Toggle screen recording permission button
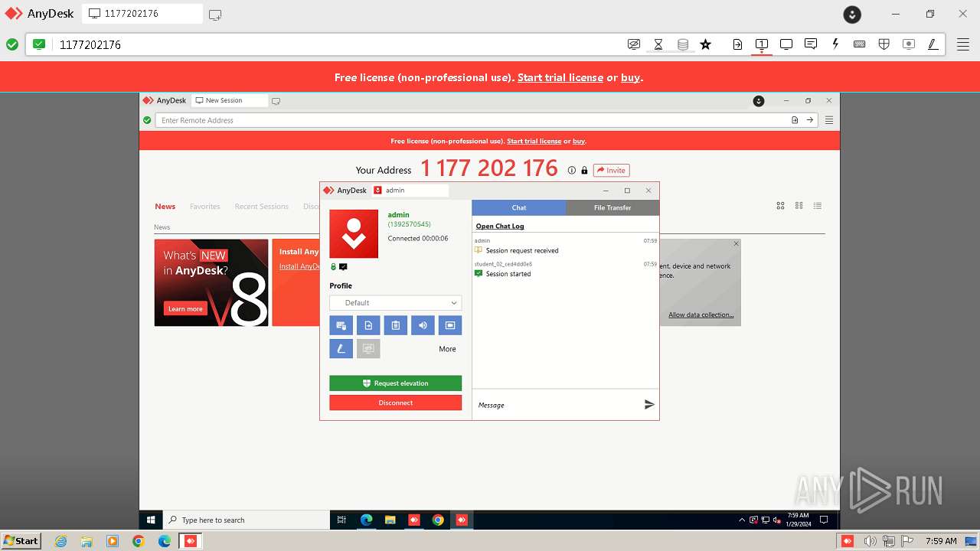The image size is (980, 551). click(x=450, y=325)
